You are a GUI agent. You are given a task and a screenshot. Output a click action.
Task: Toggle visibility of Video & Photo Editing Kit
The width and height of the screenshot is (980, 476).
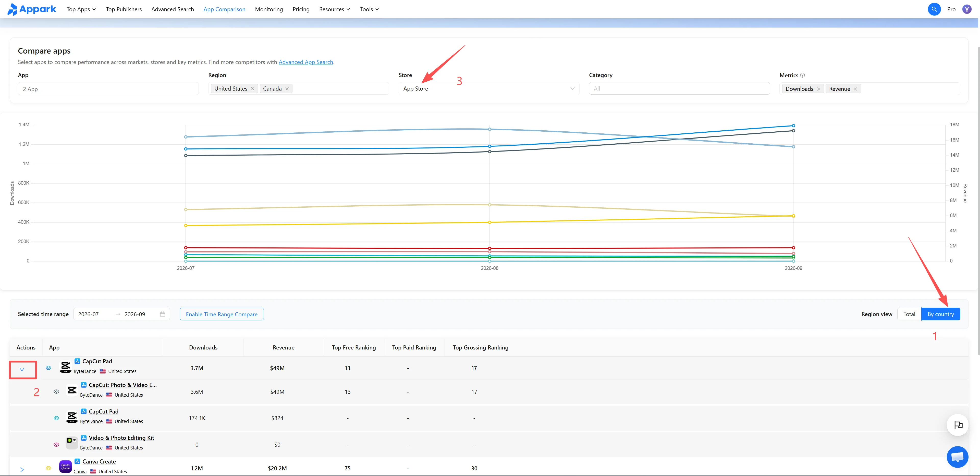tap(56, 444)
